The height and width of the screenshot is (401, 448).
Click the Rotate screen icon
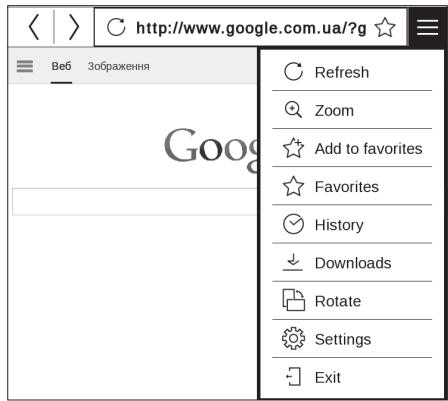[x=293, y=300]
